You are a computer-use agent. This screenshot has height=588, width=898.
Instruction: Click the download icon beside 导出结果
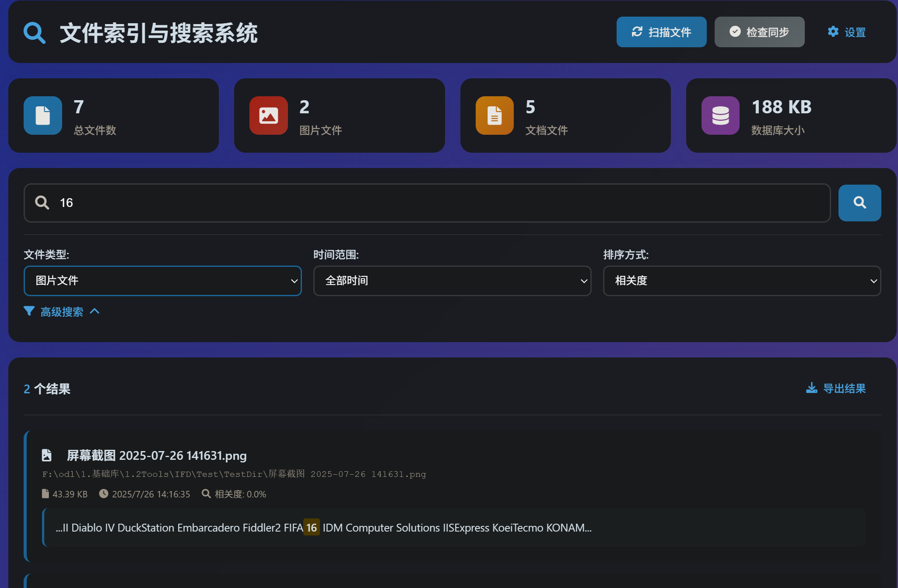[x=812, y=388]
